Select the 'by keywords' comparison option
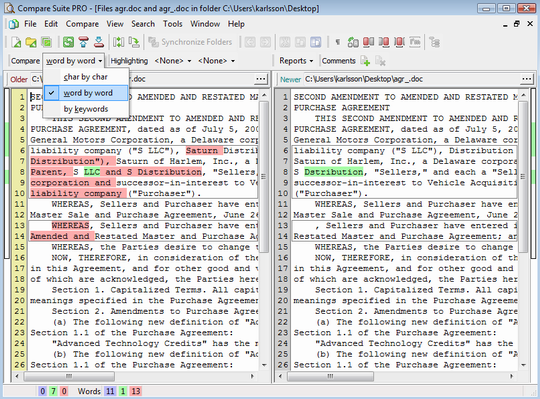540x399 pixels. [86, 109]
